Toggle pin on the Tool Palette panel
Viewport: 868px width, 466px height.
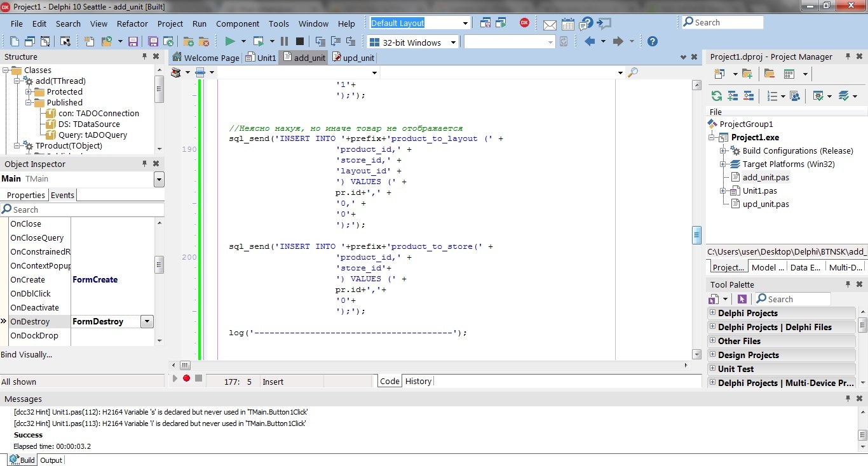(x=848, y=284)
